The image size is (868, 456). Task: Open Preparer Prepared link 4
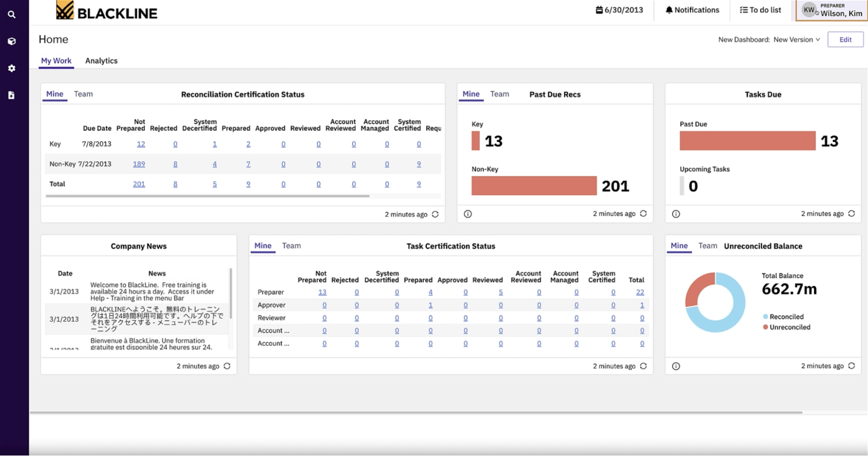click(x=430, y=292)
